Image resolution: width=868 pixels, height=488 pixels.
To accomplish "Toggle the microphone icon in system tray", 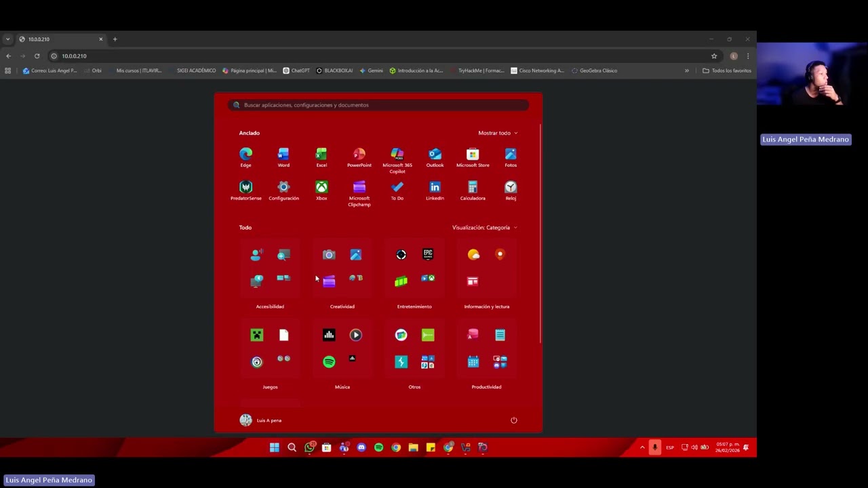I will tap(655, 447).
